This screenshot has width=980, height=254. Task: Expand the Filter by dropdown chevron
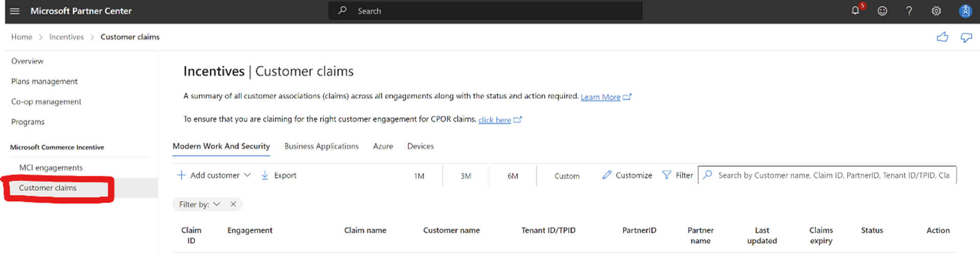(x=217, y=204)
